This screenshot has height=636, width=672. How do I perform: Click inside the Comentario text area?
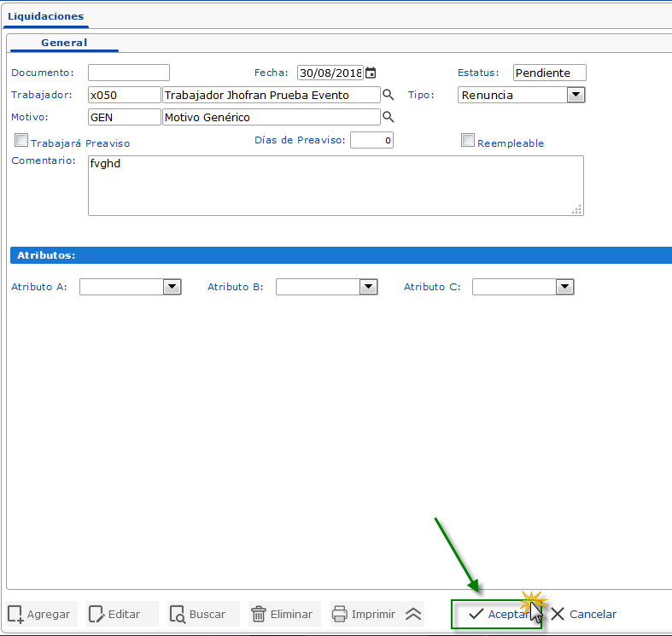335,185
